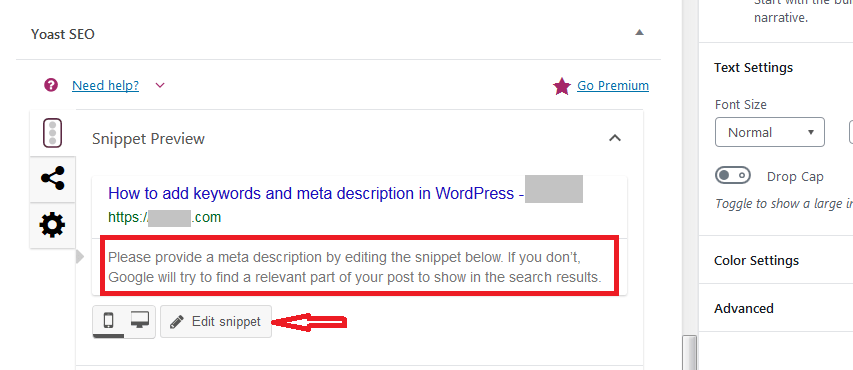Click the Go Premium link
853x370 pixels.
613,85
